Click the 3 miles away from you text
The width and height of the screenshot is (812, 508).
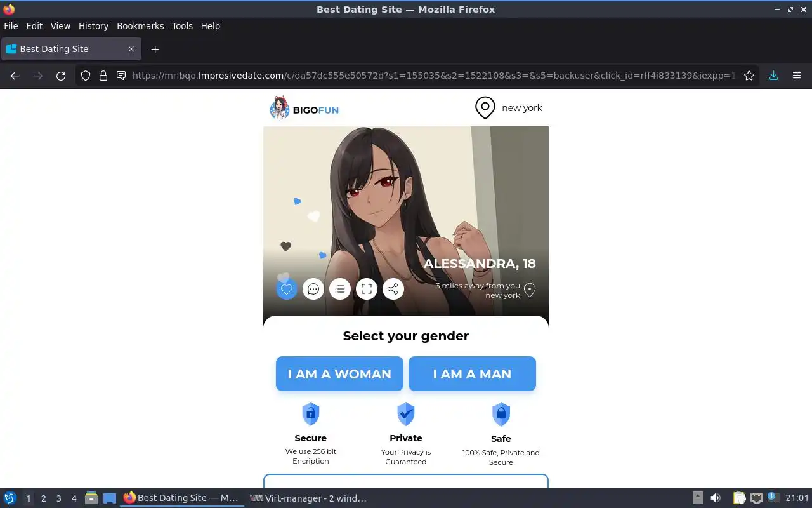point(478,286)
